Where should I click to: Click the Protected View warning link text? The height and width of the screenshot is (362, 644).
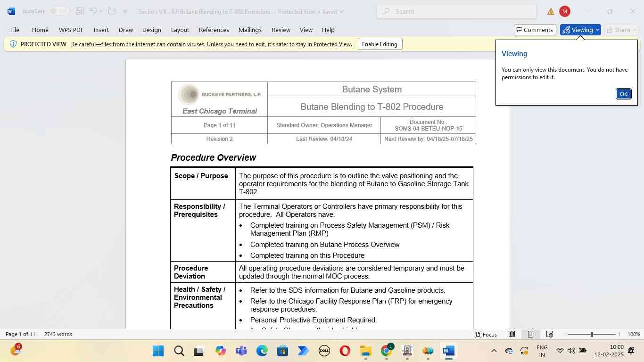coord(212,44)
